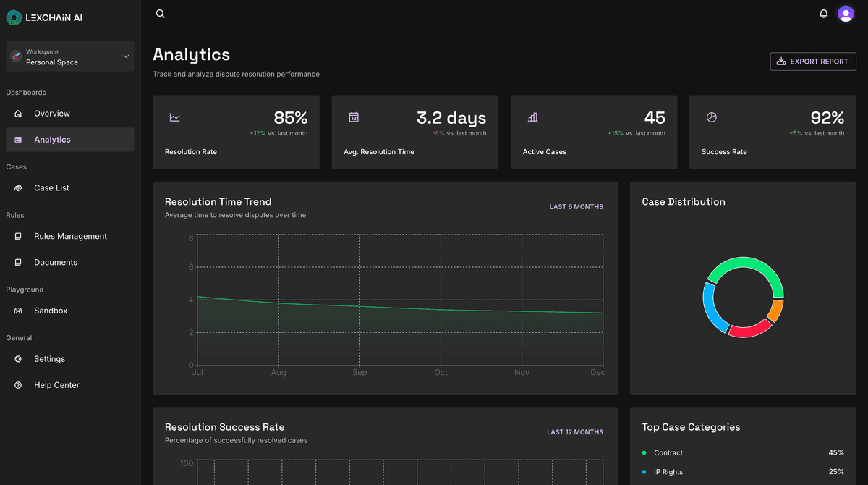Image resolution: width=868 pixels, height=485 pixels.
Task: Open the Case List menu item
Action: (70, 188)
